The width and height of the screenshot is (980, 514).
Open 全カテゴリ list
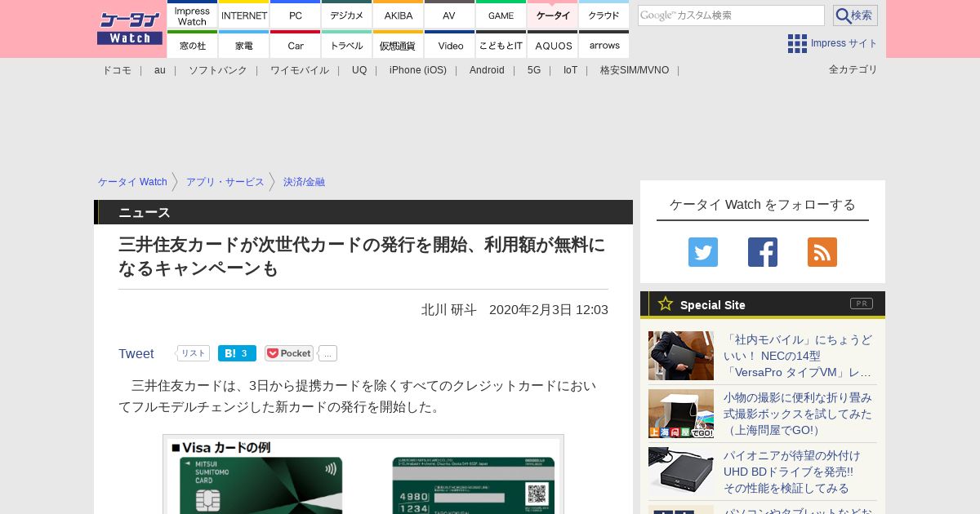pyautogui.click(x=853, y=69)
